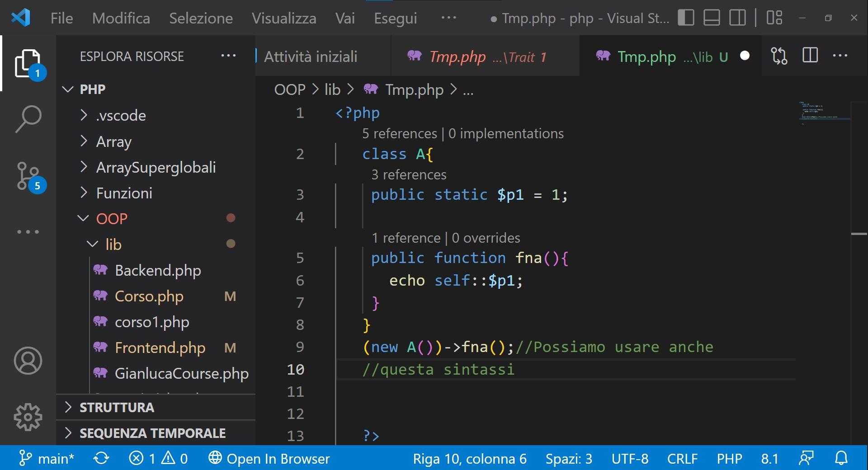Click Riga 10, colonna 6 status item

point(470,458)
